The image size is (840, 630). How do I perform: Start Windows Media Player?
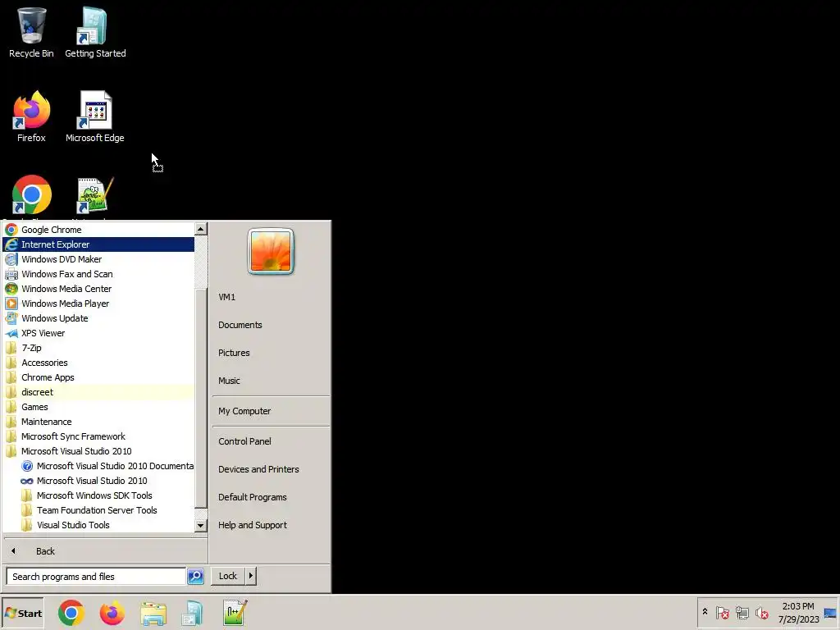pyautogui.click(x=98, y=304)
